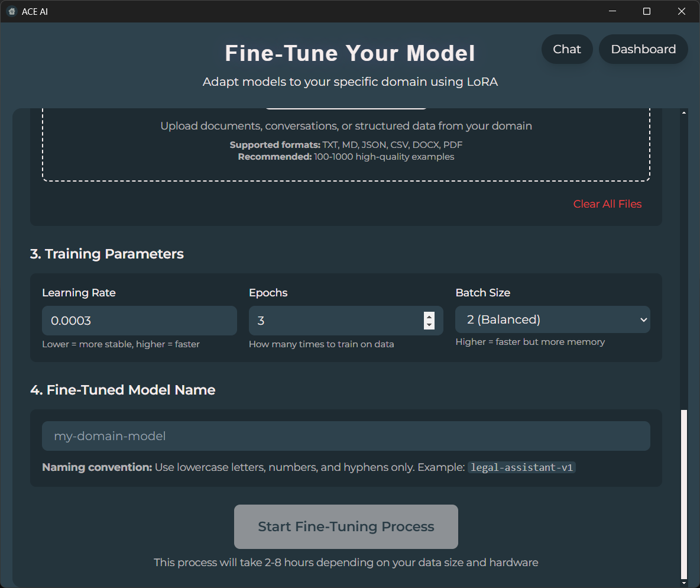Open the Batch Size dropdown chevron
Viewport: 700px width, 588px height.
[644, 319]
